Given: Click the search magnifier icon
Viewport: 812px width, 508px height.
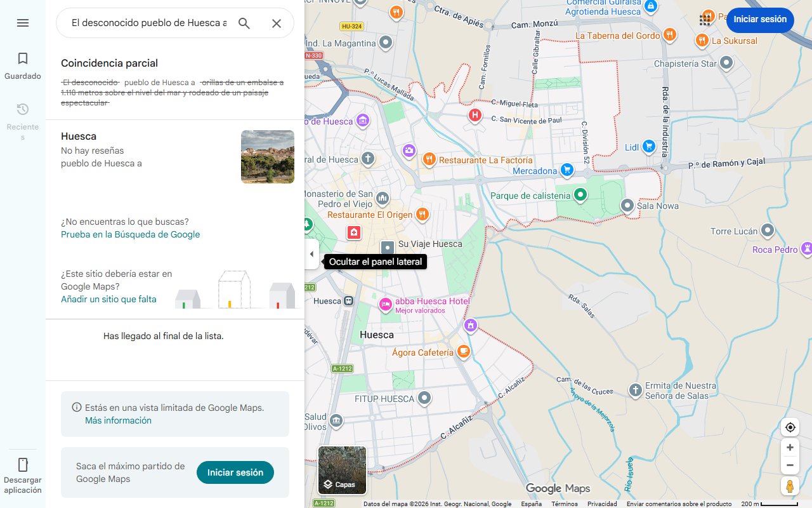Looking at the screenshot, I should [x=244, y=23].
